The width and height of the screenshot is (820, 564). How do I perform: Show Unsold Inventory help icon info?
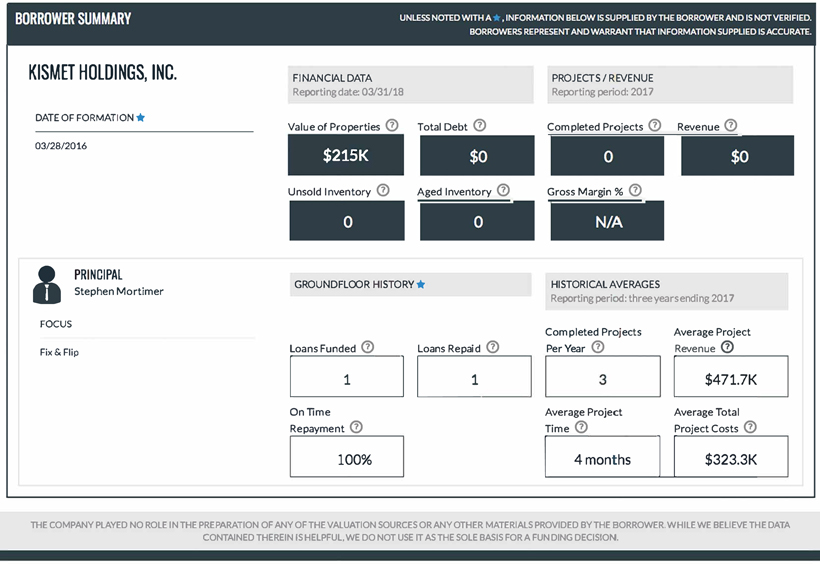pyautogui.click(x=384, y=191)
